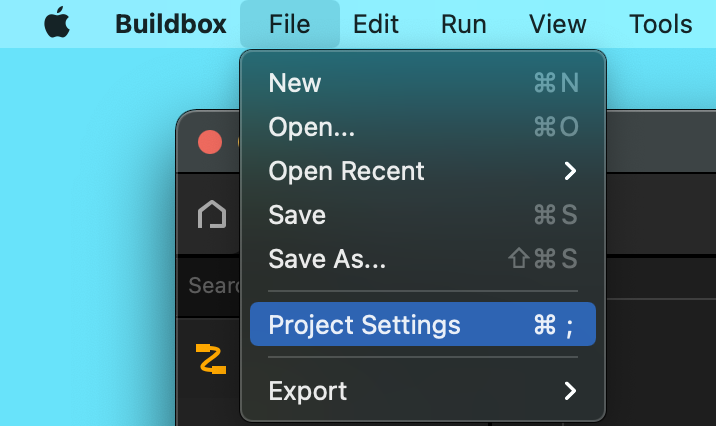The height and width of the screenshot is (426, 716).
Task: Click the Export submenu chevron arrow
Action: pos(570,391)
